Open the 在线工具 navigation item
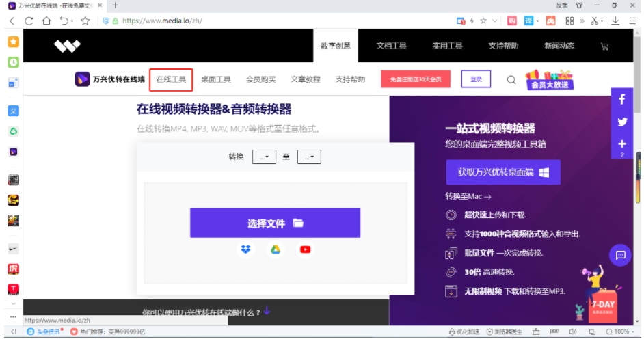 pyautogui.click(x=171, y=79)
